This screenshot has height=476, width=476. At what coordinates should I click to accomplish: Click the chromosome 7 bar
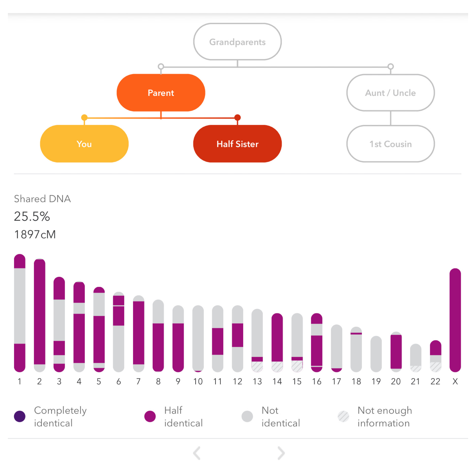click(x=138, y=333)
